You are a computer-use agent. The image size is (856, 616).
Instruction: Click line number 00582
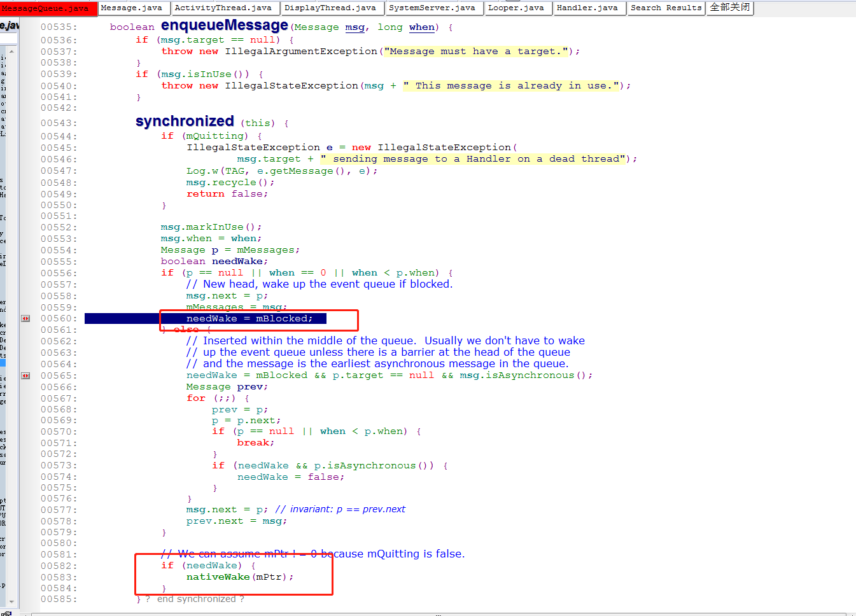(59, 566)
